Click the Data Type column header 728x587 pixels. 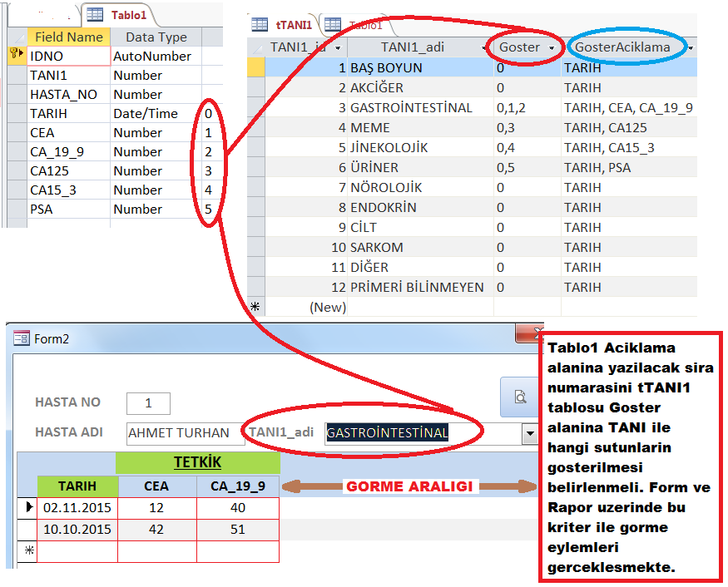pos(156,37)
